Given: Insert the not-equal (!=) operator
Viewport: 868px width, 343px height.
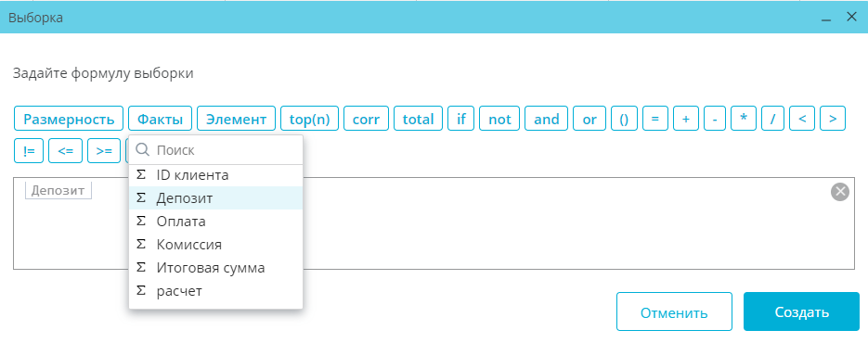Looking at the screenshot, I should [x=29, y=151].
